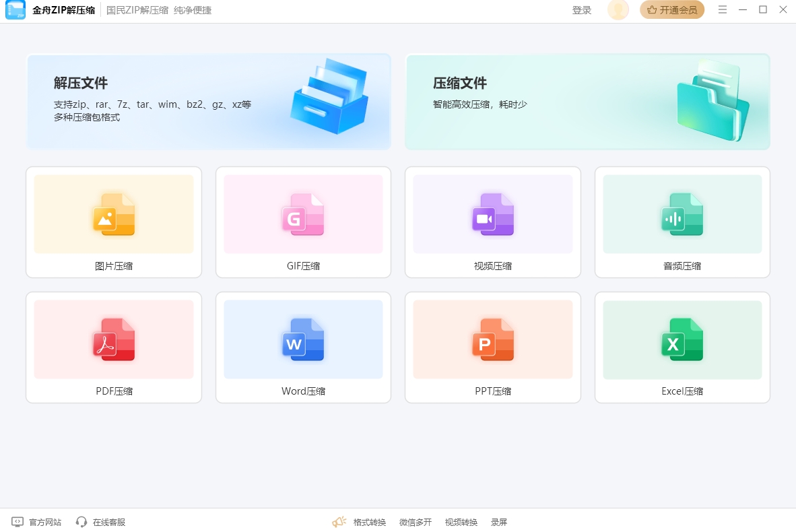Click the 压缩文件 compress files banner
The width and height of the screenshot is (796, 532).
coord(587,101)
